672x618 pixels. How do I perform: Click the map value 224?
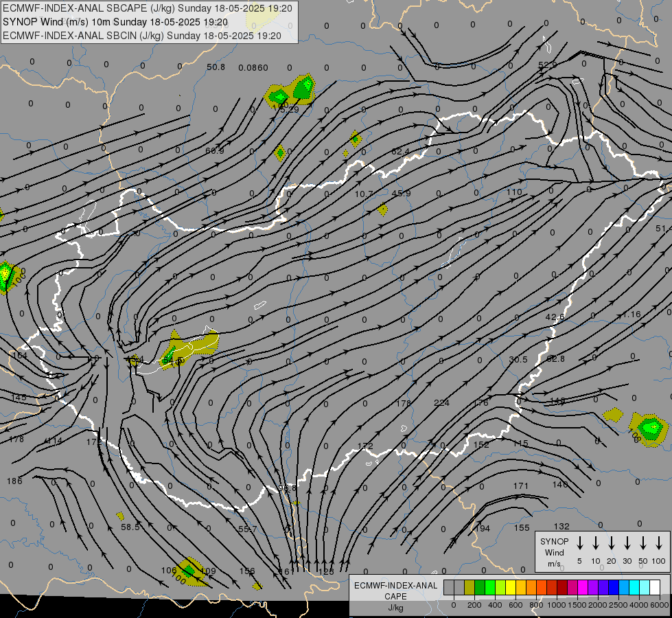(x=441, y=402)
